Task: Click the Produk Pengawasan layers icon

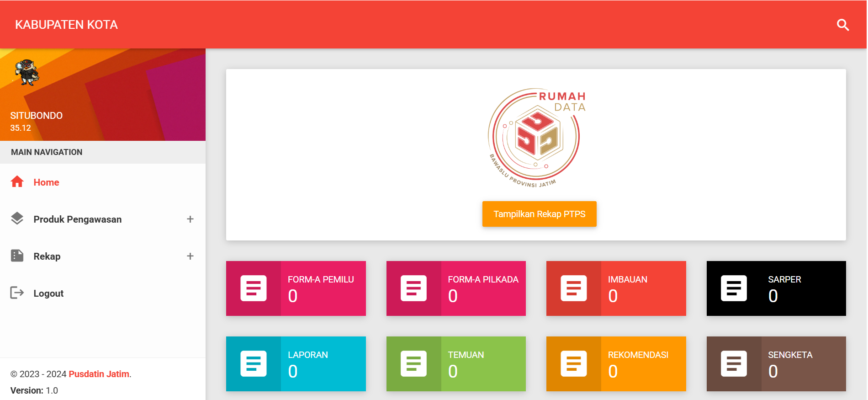Action: click(x=17, y=219)
